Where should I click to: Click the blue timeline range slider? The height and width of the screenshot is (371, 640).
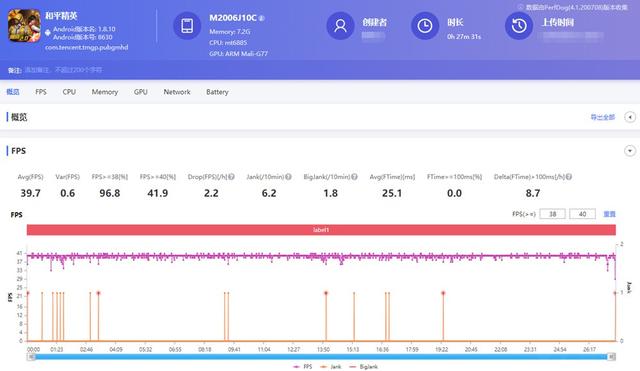[321, 357]
